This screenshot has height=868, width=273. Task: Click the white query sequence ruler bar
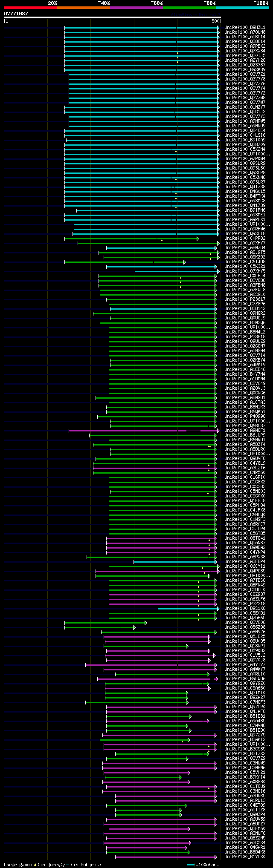(113, 17)
